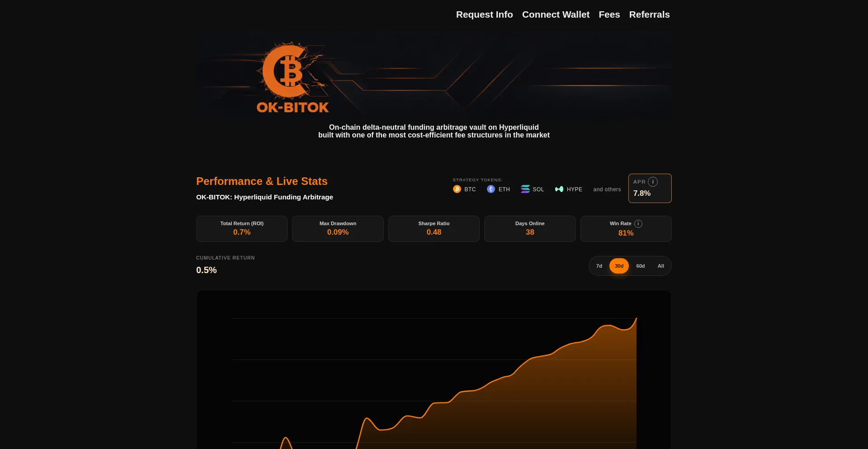Open the Referrals page
Viewport: 868px width, 449px height.
650,14
